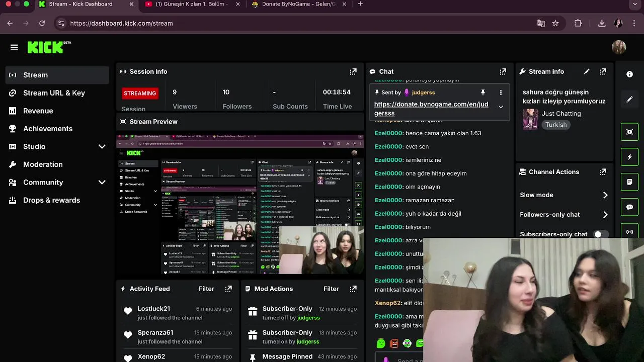Pop out the Chat panel
Viewport: 644px width, 362px height.
(x=503, y=72)
